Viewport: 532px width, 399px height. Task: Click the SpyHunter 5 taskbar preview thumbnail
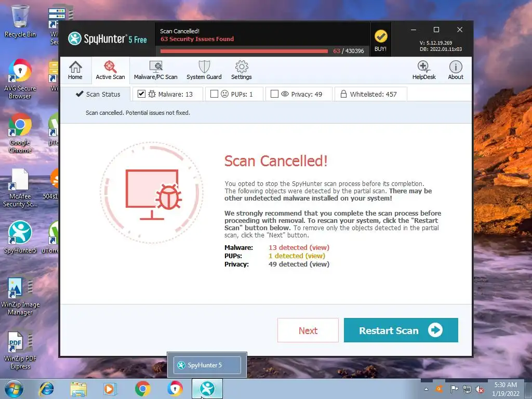(207, 365)
